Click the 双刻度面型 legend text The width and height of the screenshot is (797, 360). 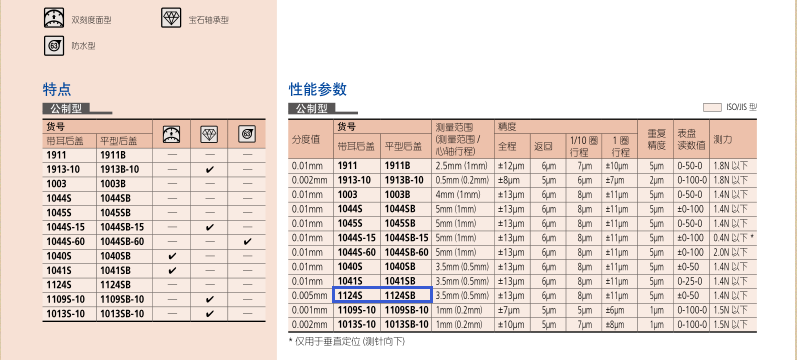point(91,20)
